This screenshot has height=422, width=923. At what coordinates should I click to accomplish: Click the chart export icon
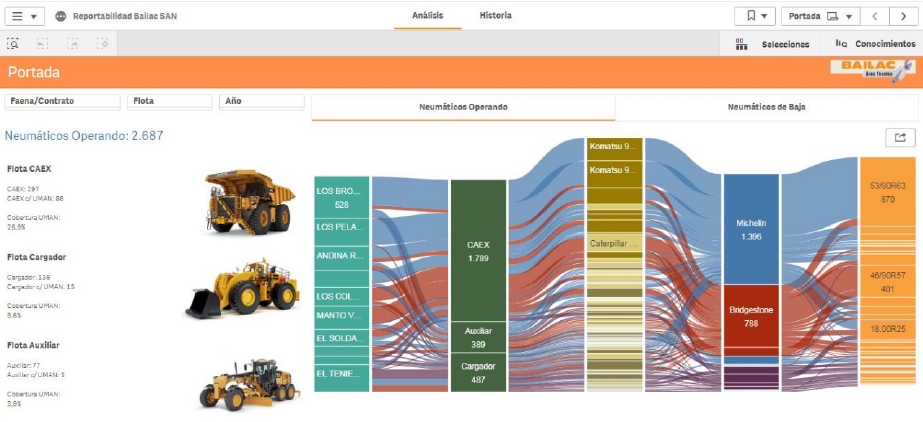(899, 138)
